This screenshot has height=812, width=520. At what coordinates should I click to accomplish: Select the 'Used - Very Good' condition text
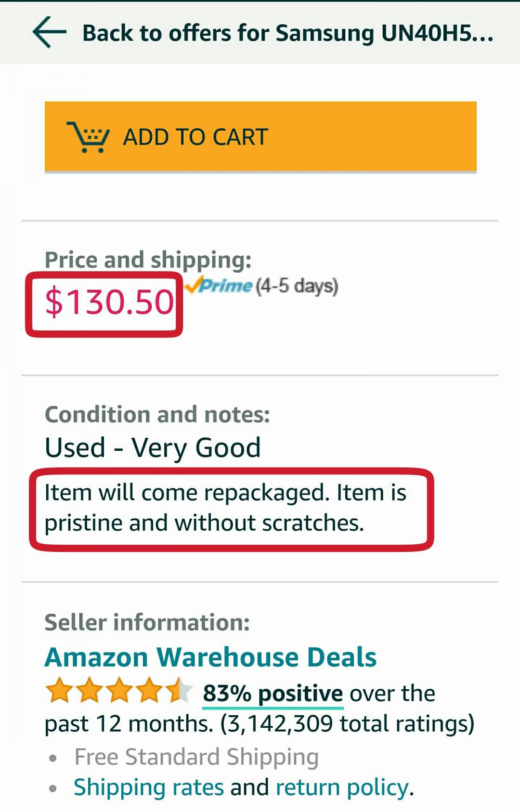pos(153,447)
